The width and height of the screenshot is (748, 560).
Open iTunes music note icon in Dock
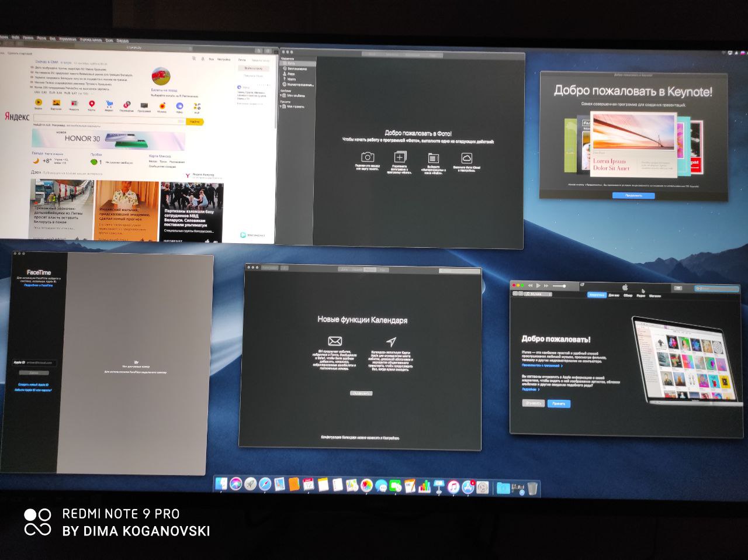pyautogui.click(x=453, y=486)
